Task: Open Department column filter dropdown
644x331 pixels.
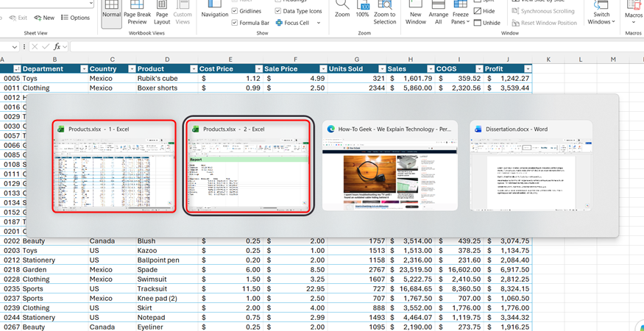Action: point(84,69)
